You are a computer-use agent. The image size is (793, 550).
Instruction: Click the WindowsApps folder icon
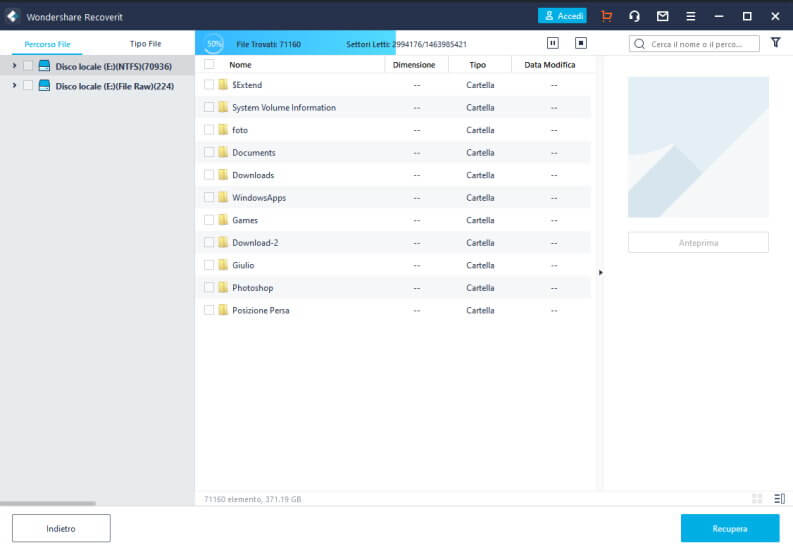pyautogui.click(x=223, y=197)
